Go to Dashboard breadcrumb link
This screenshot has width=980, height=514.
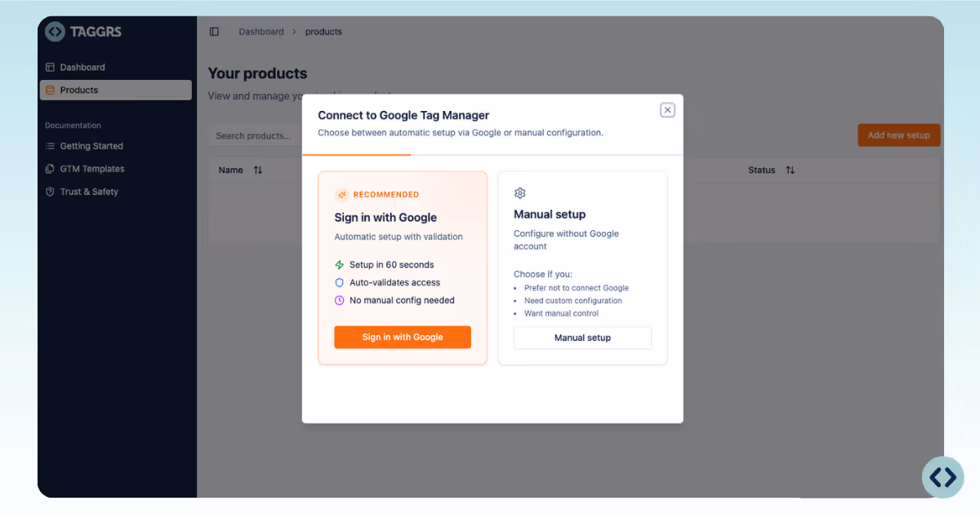click(x=261, y=32)
